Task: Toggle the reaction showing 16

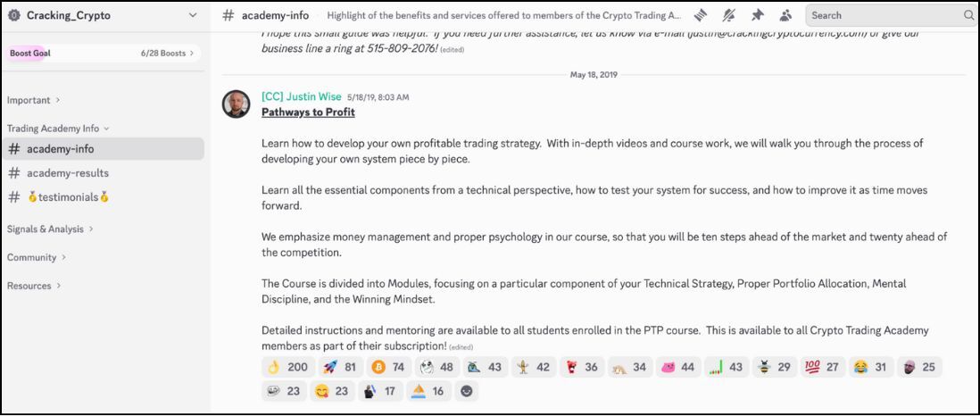Action: pyautogui.click(x=428, y=392)
